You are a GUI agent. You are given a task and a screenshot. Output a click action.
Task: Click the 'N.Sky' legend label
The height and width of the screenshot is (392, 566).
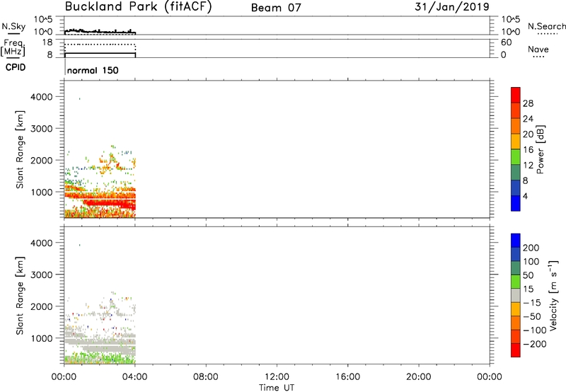pos(13,26)
